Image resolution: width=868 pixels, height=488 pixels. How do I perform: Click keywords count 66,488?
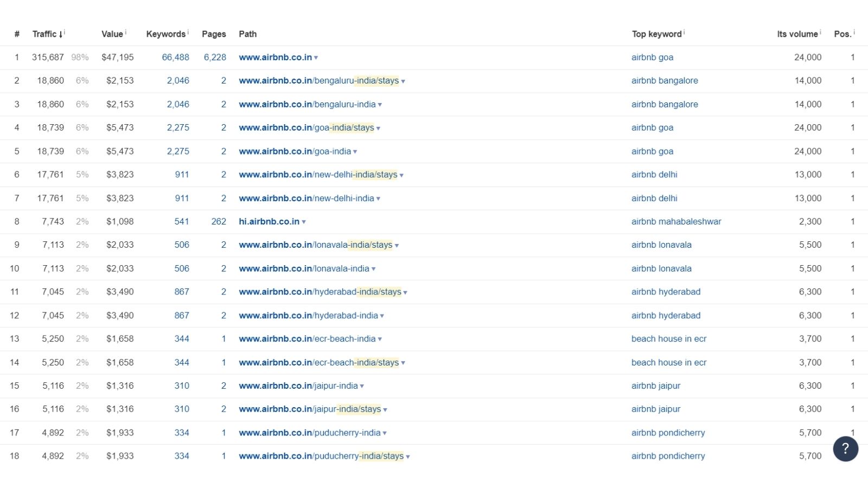click(176, 57)
